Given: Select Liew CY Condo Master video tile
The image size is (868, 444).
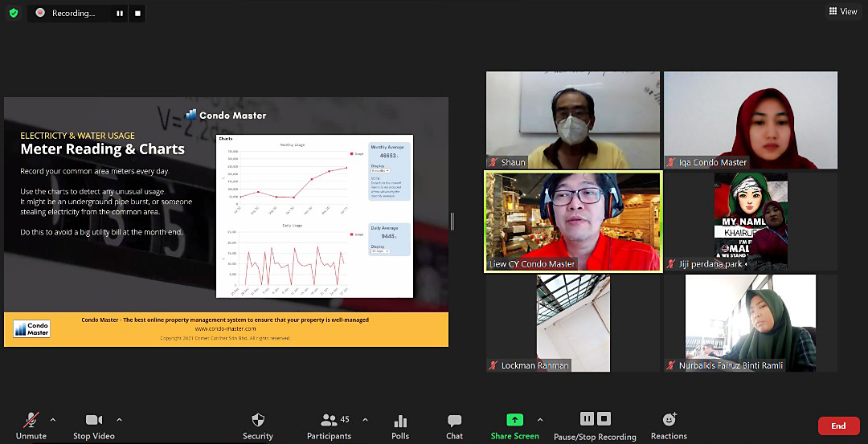Looking at the screenshot, I should [573, 222].
